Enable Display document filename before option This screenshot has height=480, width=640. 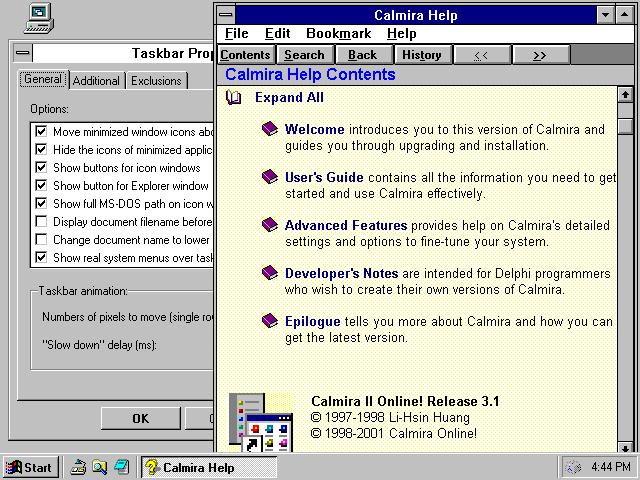(x=41, y=221)
